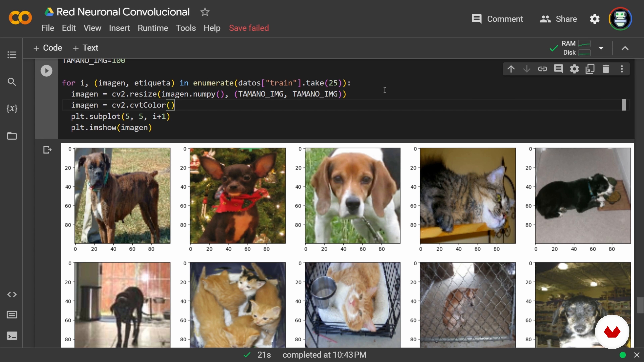Click the brown boxer dog plot

[122, 196]
